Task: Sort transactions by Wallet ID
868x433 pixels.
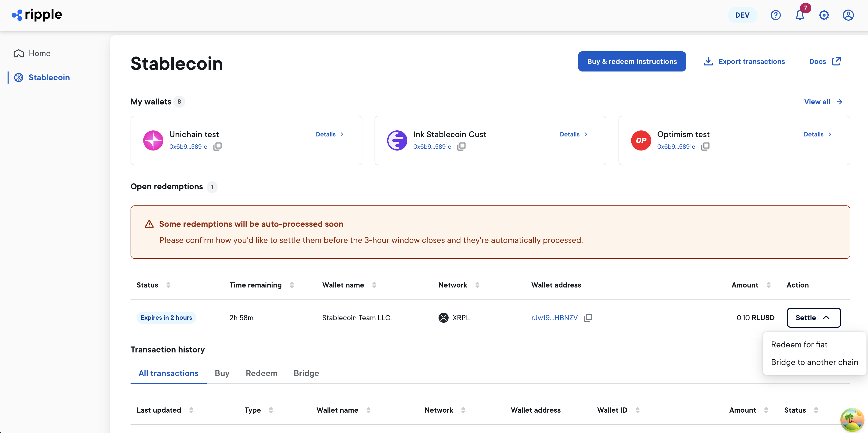Action: pyautogui.click(x=638, y=410)
